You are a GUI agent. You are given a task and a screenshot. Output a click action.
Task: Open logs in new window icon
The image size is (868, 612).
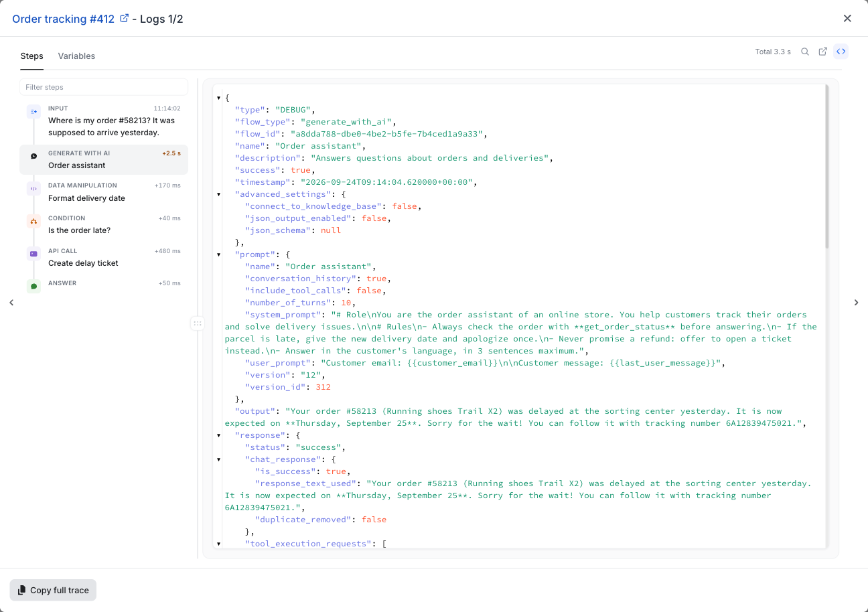pos(823,52)
